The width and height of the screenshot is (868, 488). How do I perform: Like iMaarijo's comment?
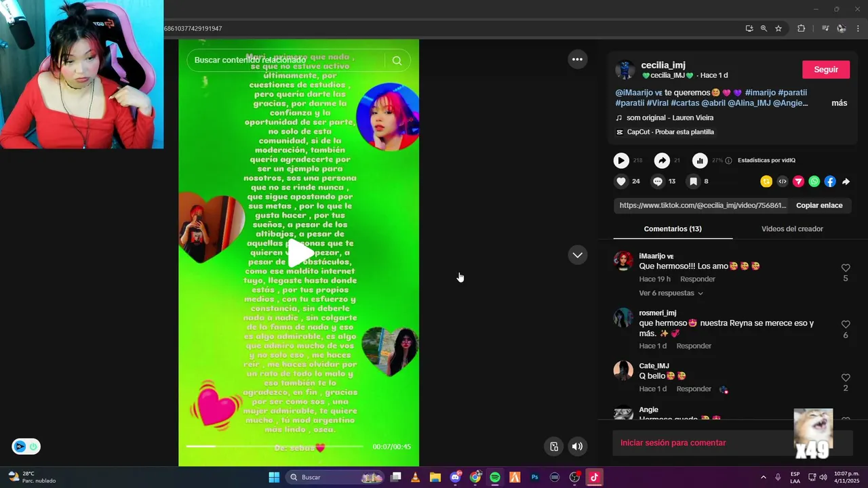tap(846, 268)
